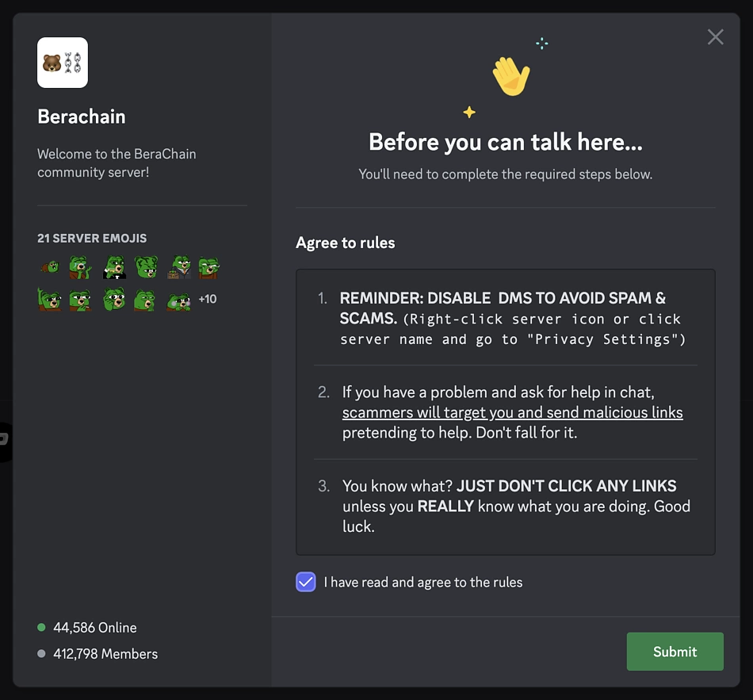Click the green Submit button

675,651
